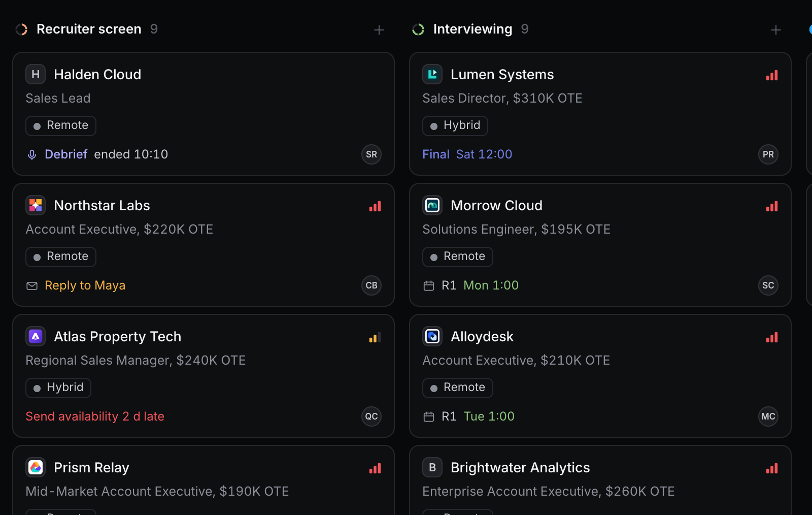
Task: Set priority on Morrow Cloud card
Action: (x=772, y=206)
